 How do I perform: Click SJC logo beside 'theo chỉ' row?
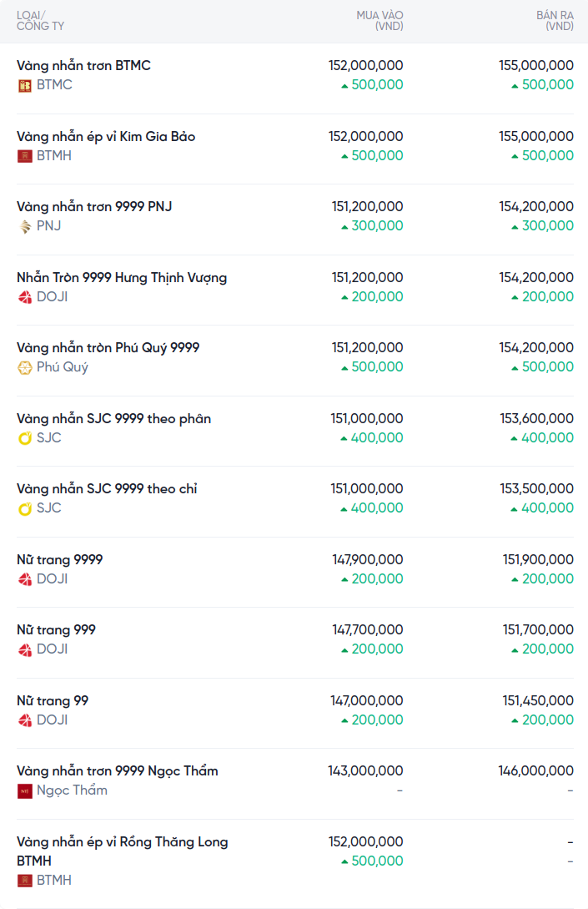(25, 508)
